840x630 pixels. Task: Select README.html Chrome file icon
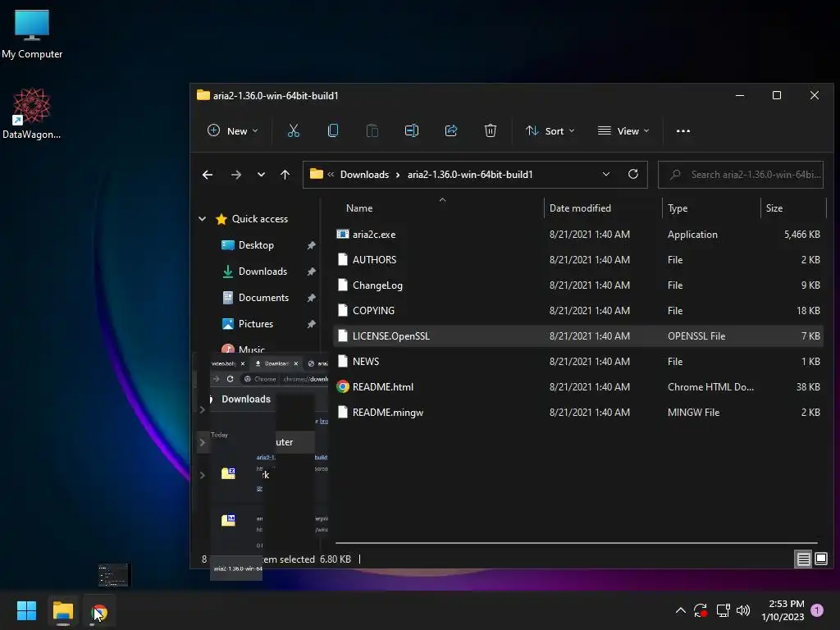[x=343, y=387]
